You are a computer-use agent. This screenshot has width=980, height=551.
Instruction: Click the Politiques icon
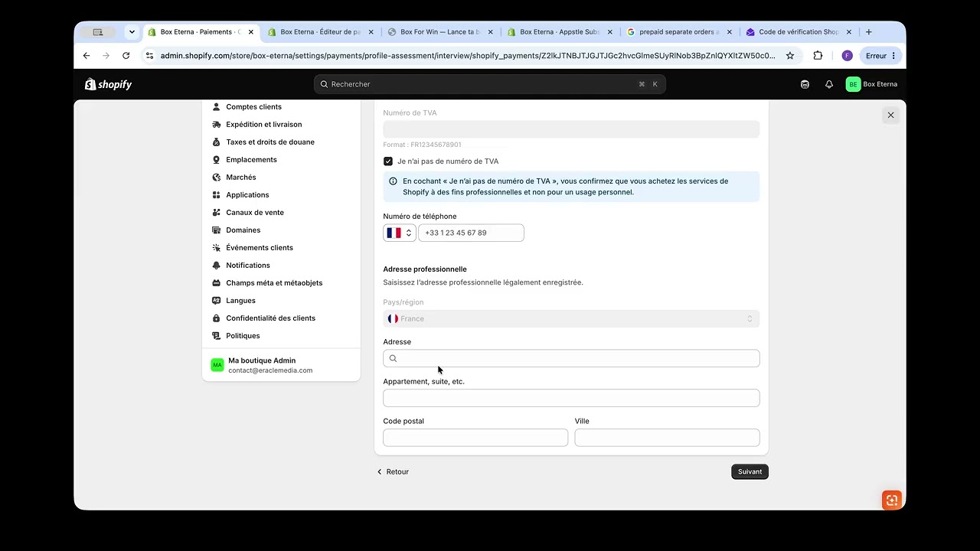(x=217, y=336)
